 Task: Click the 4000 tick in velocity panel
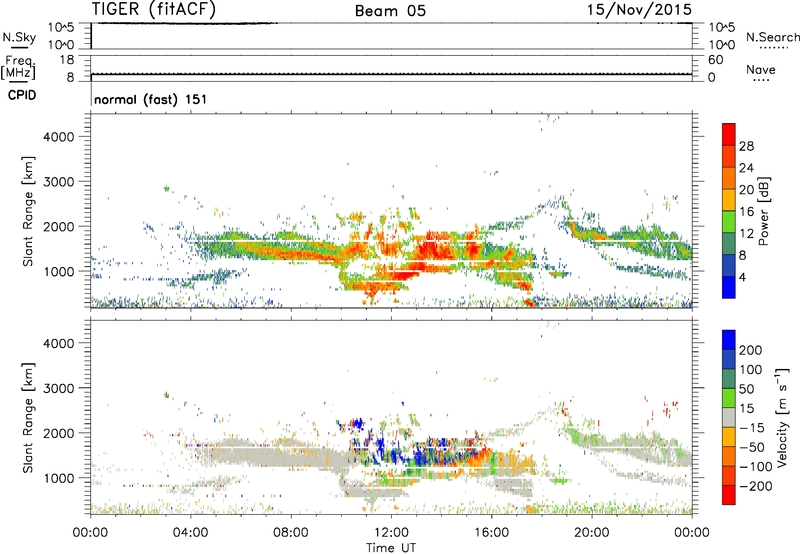(x=59, y=343)
